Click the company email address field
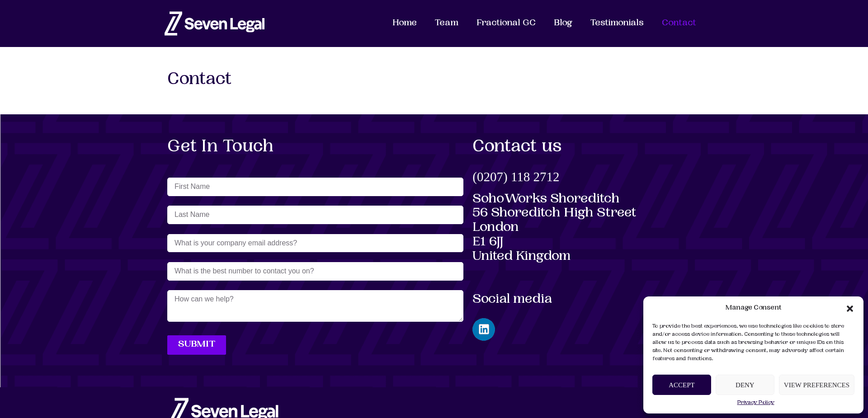The image size is (868, 418). pos(315,243)
